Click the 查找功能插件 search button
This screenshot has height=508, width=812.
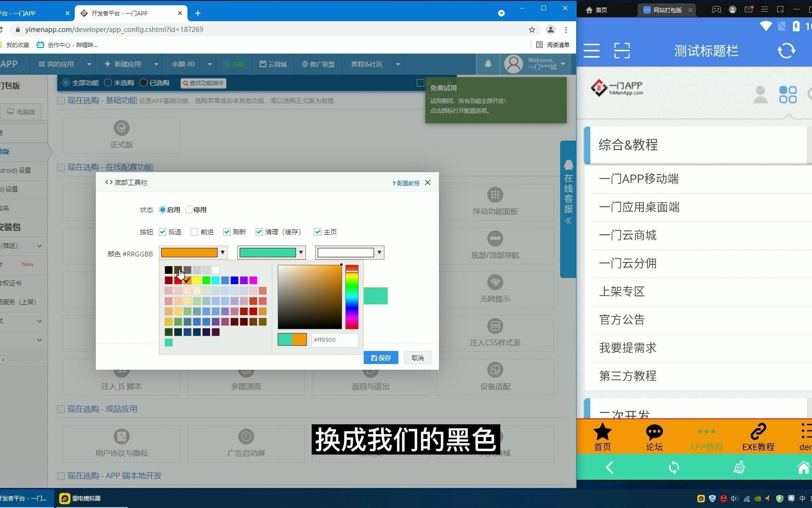[x=203, y=83]
